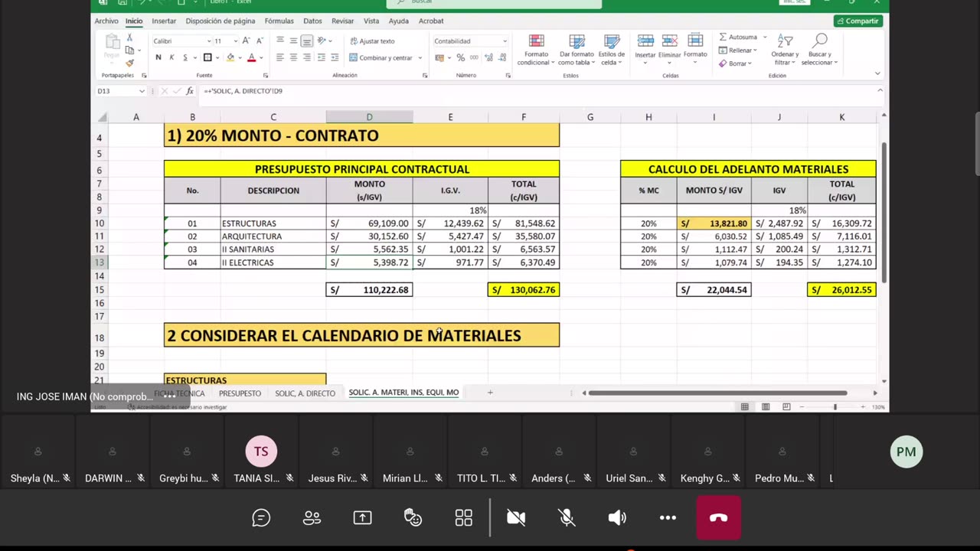Click the Align middle icon
Image resolution: width=980 pixels, height=551 pixels.
point(293,41)
